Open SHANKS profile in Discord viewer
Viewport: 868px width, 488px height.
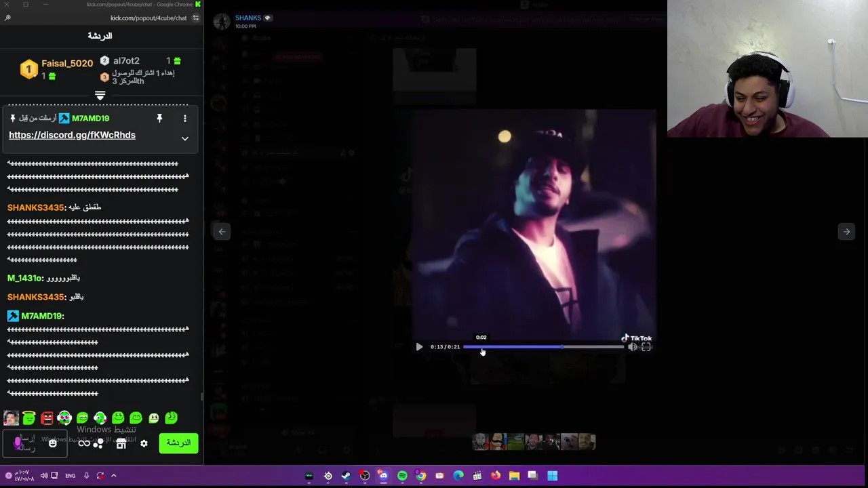point(248,18)
